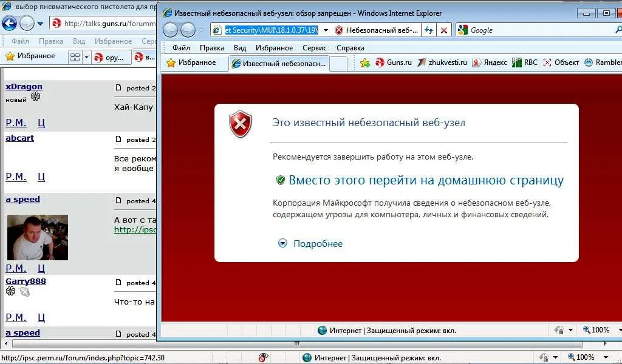Screen dimensions: 622x364
Task: Open the abcart user profile
Action: click(20, 138)
